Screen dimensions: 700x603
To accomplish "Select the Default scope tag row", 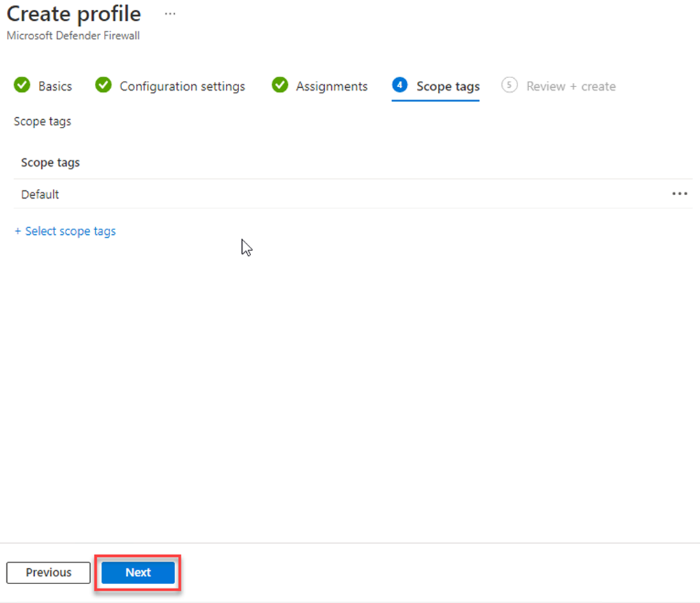I will pos(353,194).
